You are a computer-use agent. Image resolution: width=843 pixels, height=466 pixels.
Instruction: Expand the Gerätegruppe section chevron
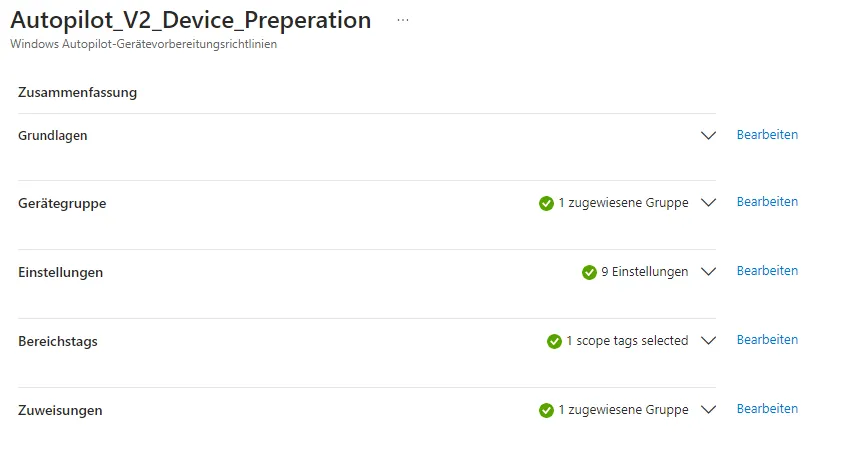click(x=709, y=203)
